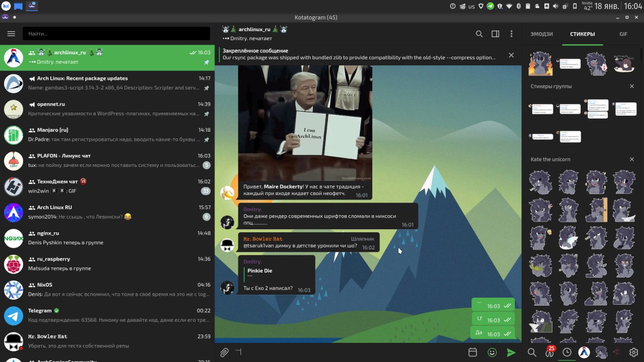The width and height of the screenshot is (644, 362).
Task: Select the first sticker in Стикеры группы
Action: 541,109
